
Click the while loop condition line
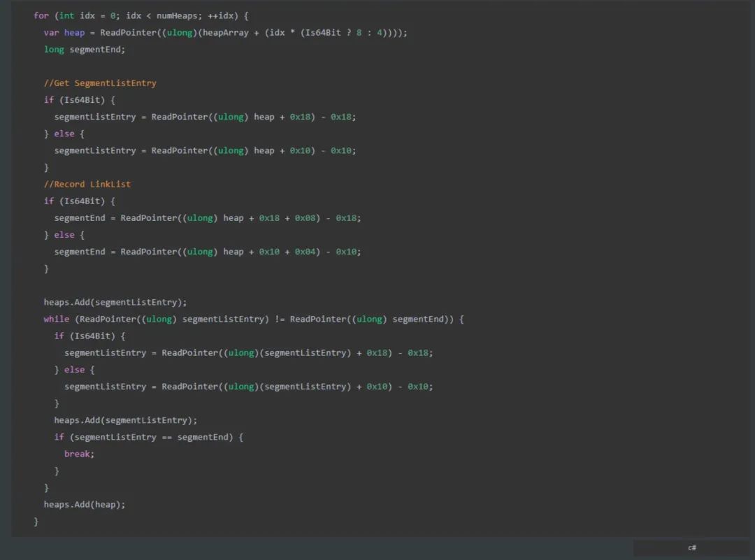pyautogui.click(x=254, y=320)
